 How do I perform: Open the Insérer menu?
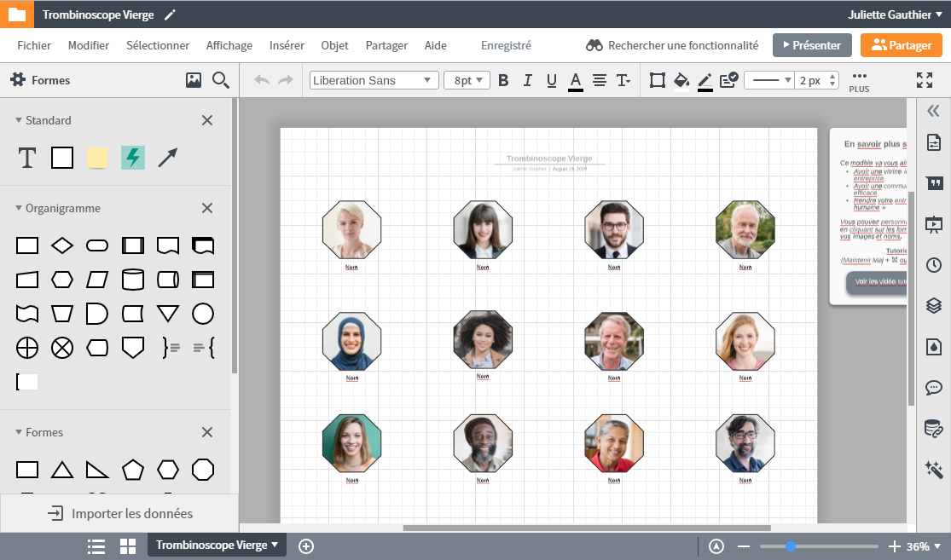click(x=287, y=45)
